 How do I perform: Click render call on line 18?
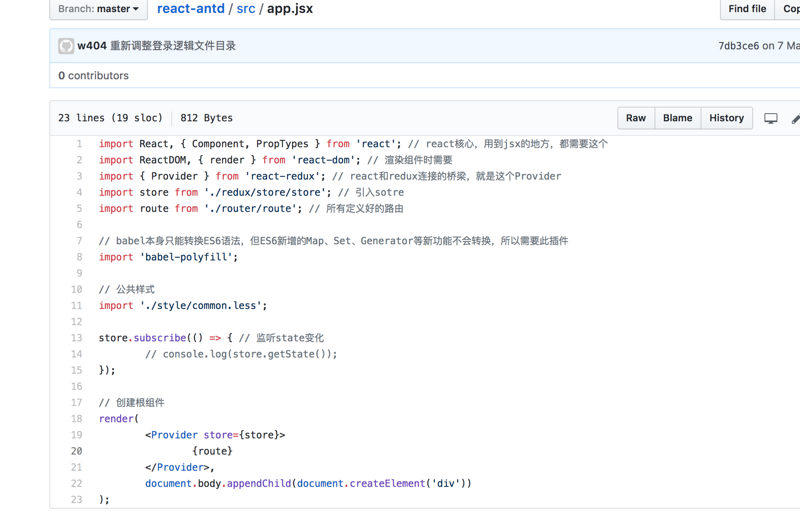(x=116, y=419)
